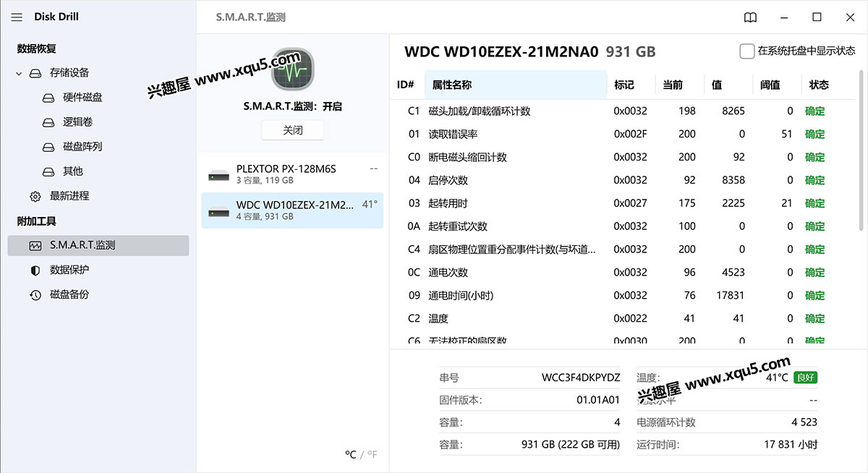This screenshot has height=473, width=868.
Task: Click the 断电磁头缩回计数 row
Action: 622,158
